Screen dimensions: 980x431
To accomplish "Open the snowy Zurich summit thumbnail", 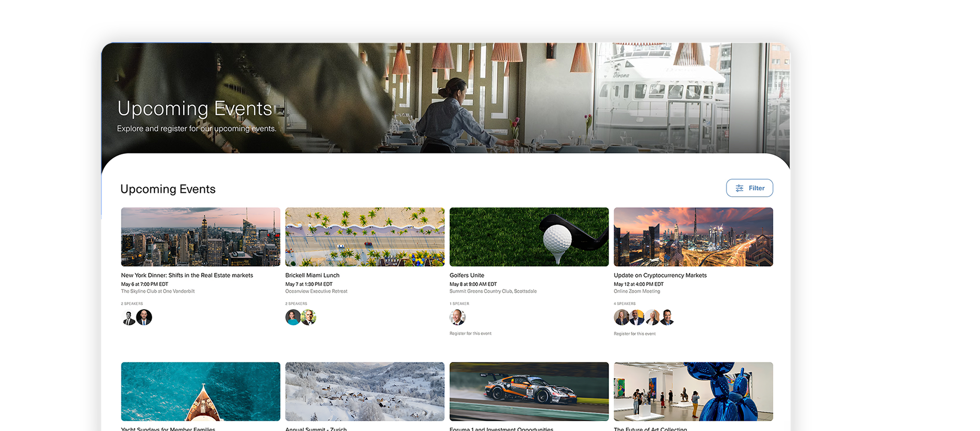I will point(365,391).
